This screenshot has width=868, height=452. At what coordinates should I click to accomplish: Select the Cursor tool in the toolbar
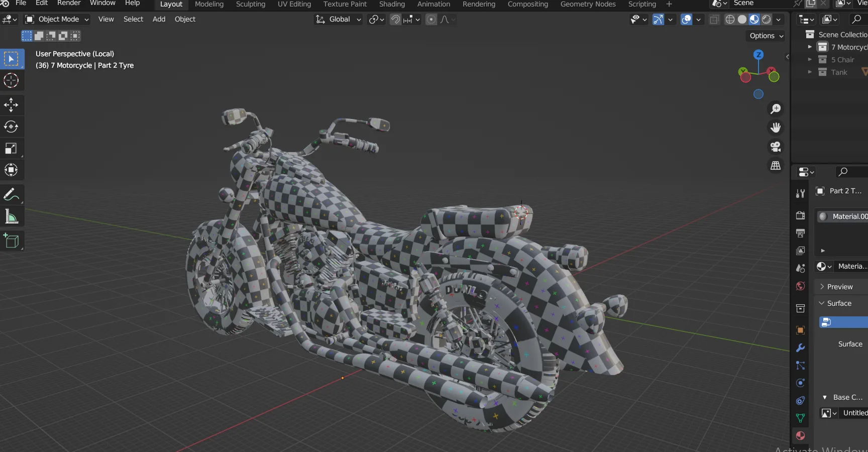pos(11,81)
